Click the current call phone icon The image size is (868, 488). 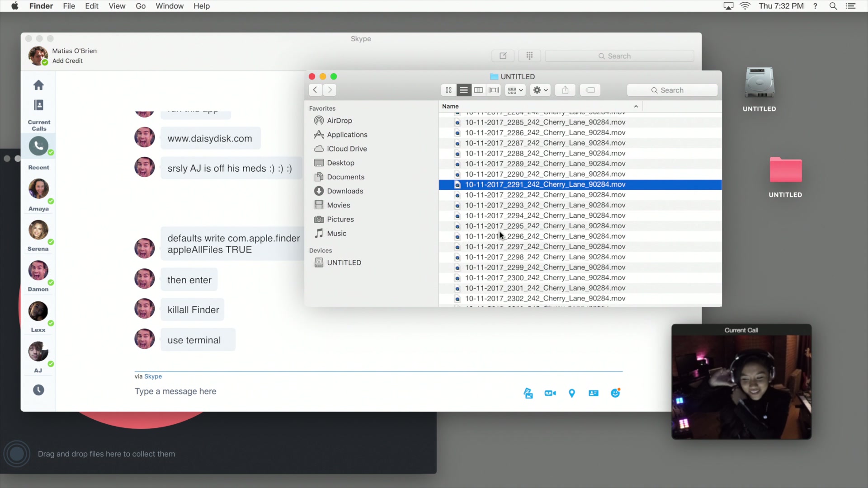(x=38, y=145)
